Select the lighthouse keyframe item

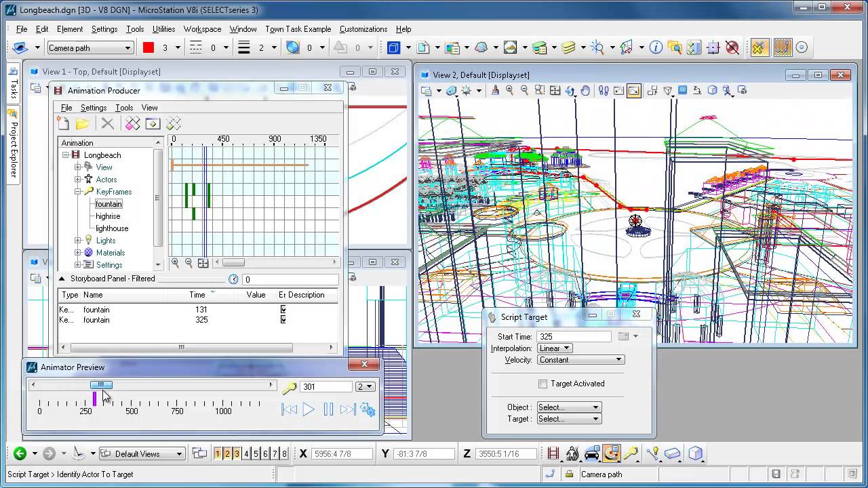tap(112, 228)
